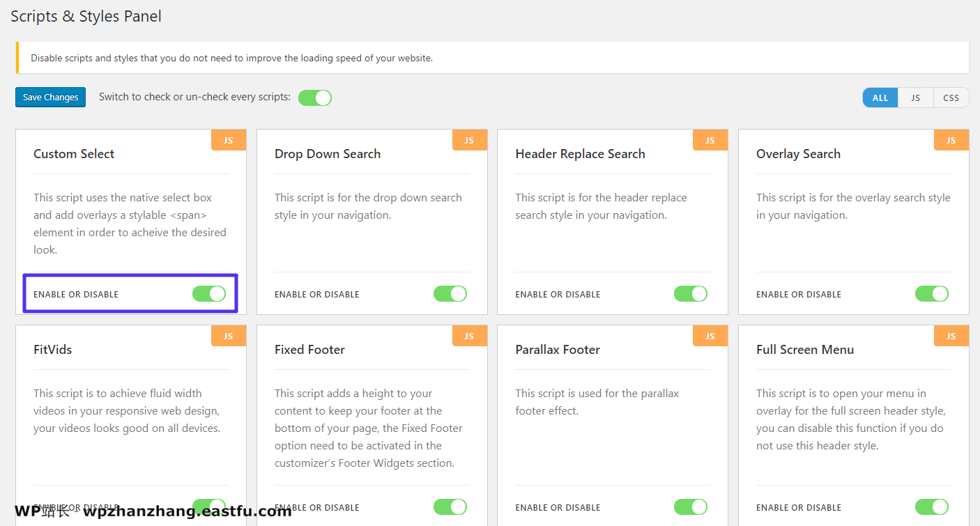The width and height of the screenshot is (980, 526).
Task: Toggle the check or un-check every scripts switch
Action: [314, 98]
